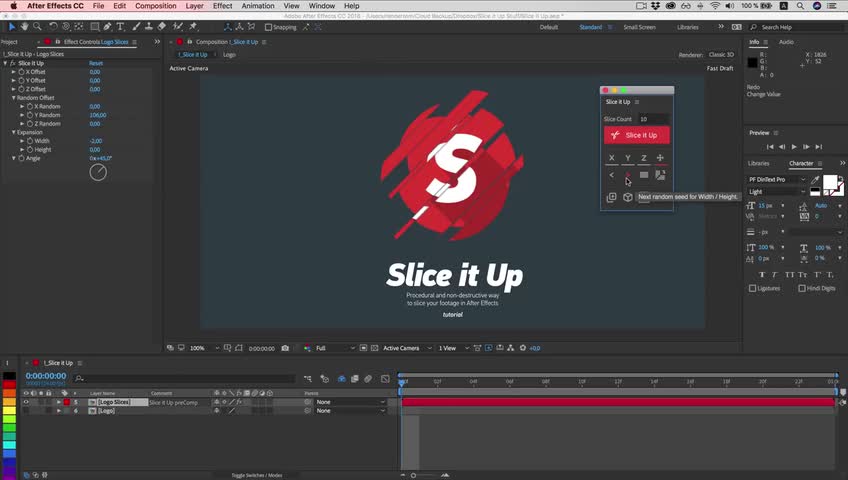The width and height of the screenshot is (848, 480).
Task: Click the gray rectangle icon in Slice it Up
Action: coord(644,175)
